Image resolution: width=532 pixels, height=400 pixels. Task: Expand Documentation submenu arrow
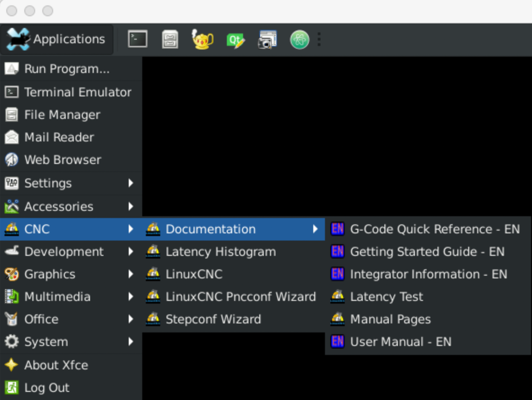tap(315, 229)
